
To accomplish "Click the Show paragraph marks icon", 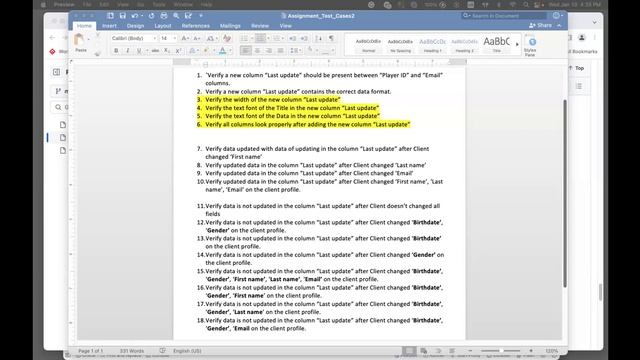I will [331, 38].
